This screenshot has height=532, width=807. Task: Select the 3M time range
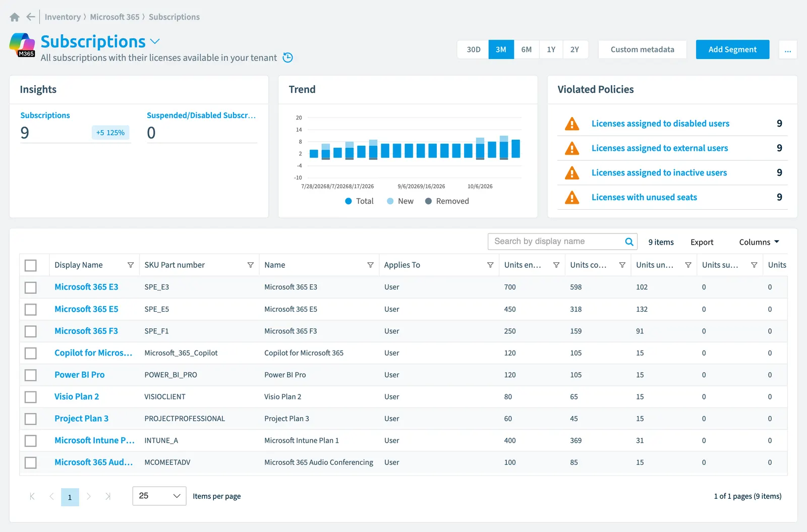click(x=501, y=49)
